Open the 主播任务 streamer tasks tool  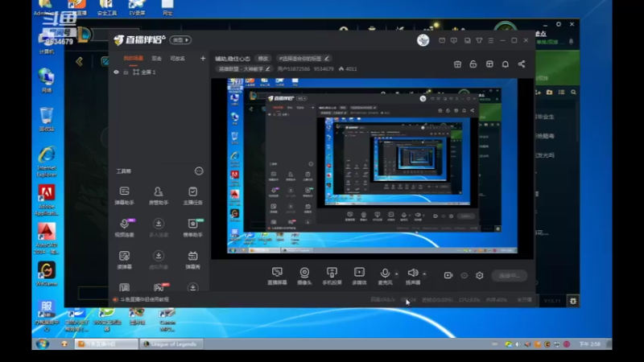(x=192, y=195)
